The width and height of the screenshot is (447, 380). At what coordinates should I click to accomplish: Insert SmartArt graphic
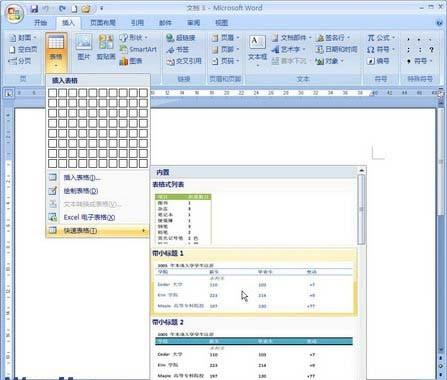[138, 49]
